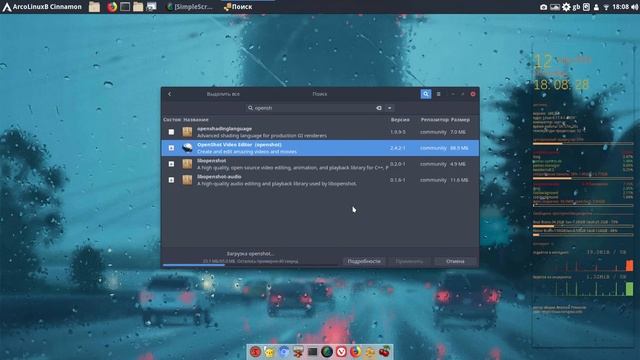
Task: Open the user applet icon in the tray
Action: [x=596, y=7]
